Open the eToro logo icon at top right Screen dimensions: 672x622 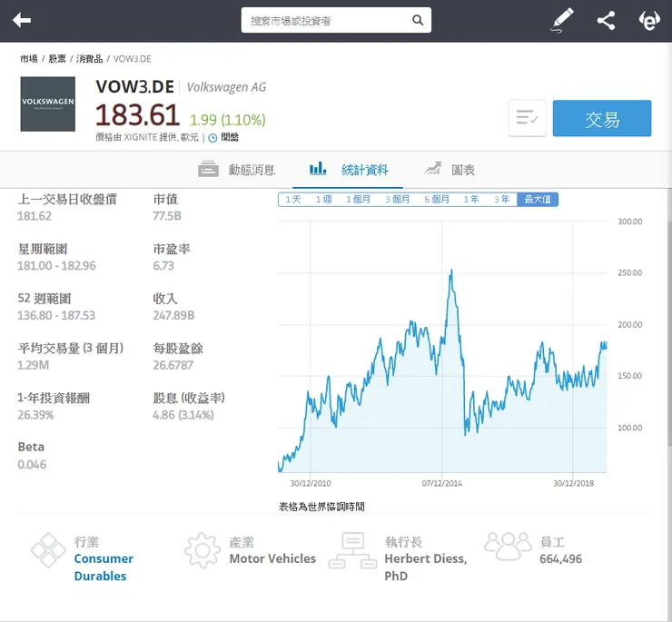tap(649, 20)
